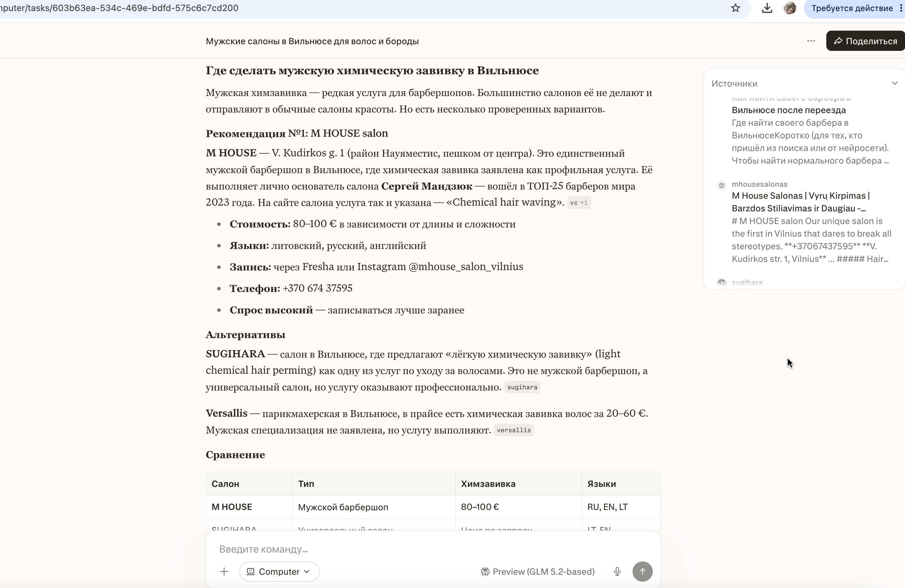Click the send arrow button

[642, 572]
